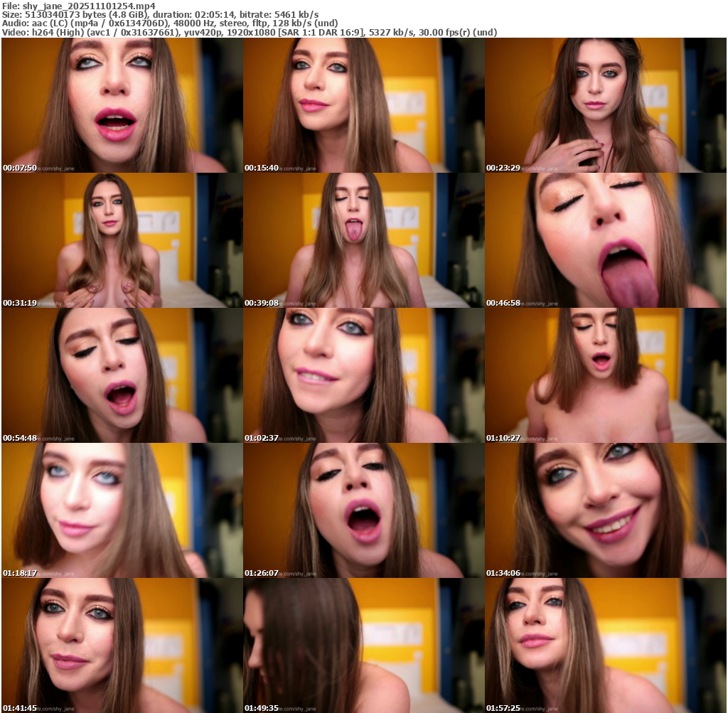
Task: Select the thumbnail at 01:10:27
Action: click(x=605, y=375)
